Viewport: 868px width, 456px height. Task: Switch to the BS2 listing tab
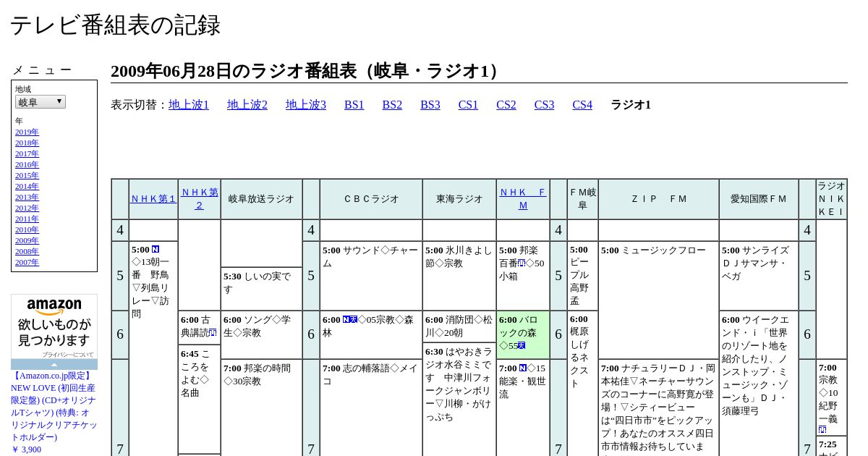(392, 105)
